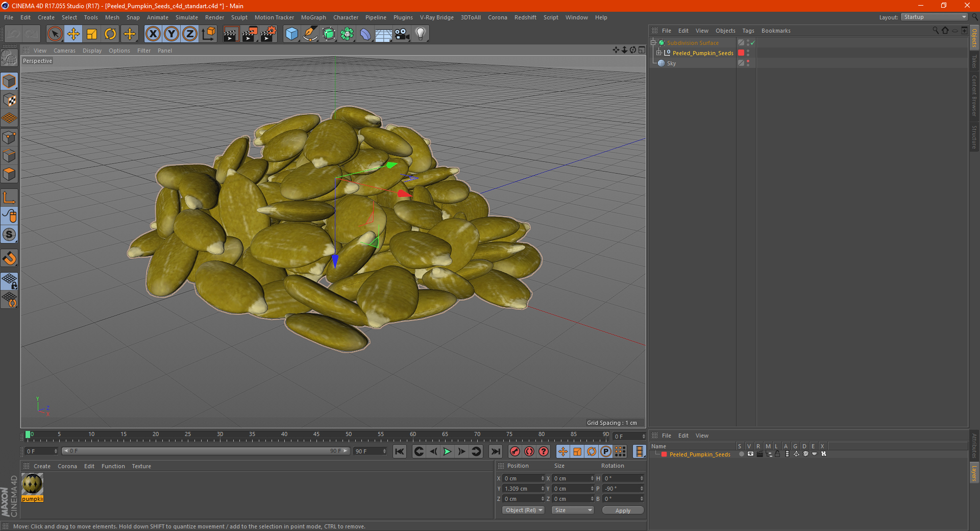Image resolution: width=980 pixels, height=531 pixels.
Task: Open the viewport Cameras menu
Action: point(64,51)
